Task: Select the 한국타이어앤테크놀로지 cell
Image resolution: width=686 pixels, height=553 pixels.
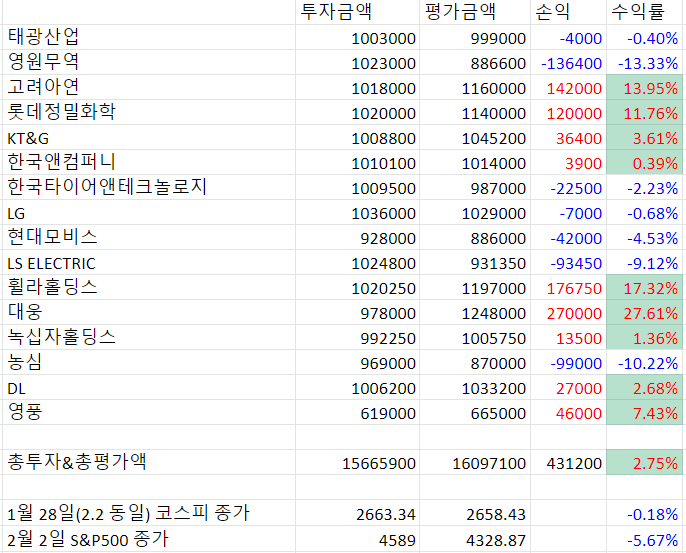Action: tap(149, 187)
